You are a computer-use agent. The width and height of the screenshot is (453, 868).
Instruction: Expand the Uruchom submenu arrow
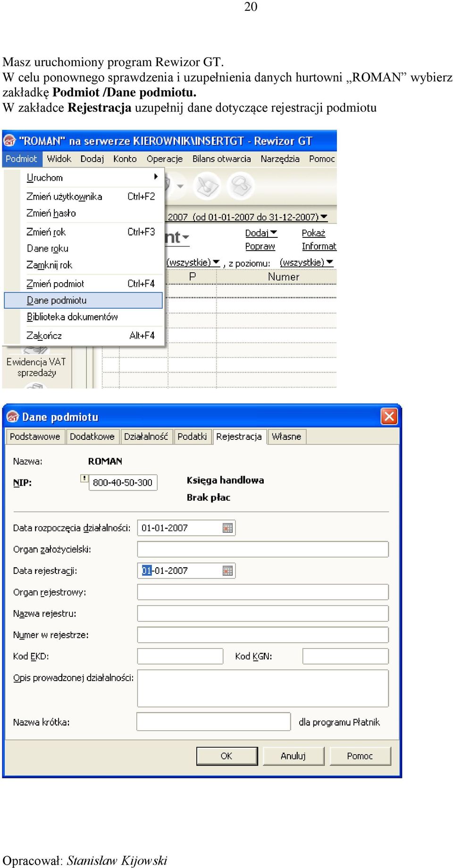tap(156, 177)
